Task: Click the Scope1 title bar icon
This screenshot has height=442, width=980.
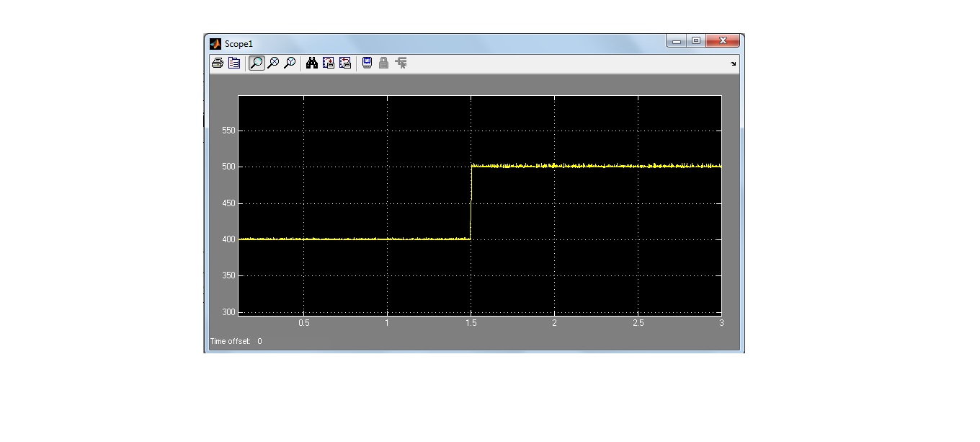Action: 215,43
